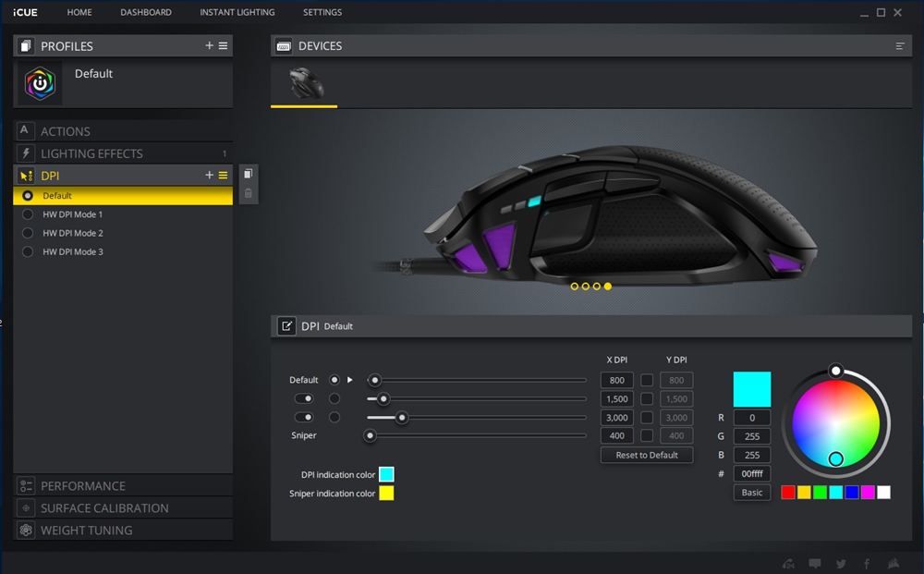Toggle the 1,500 DPI stage switch
The height and width of the screenshot is (574, 924).
(x=304, y=399)
